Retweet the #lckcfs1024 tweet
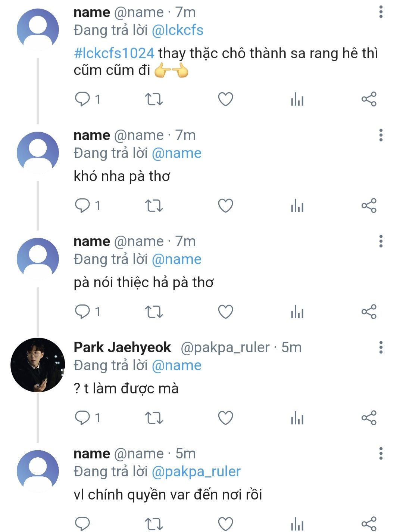Viewport: 403px width, 532px height. pyautogui.click(x=154, y=99)
